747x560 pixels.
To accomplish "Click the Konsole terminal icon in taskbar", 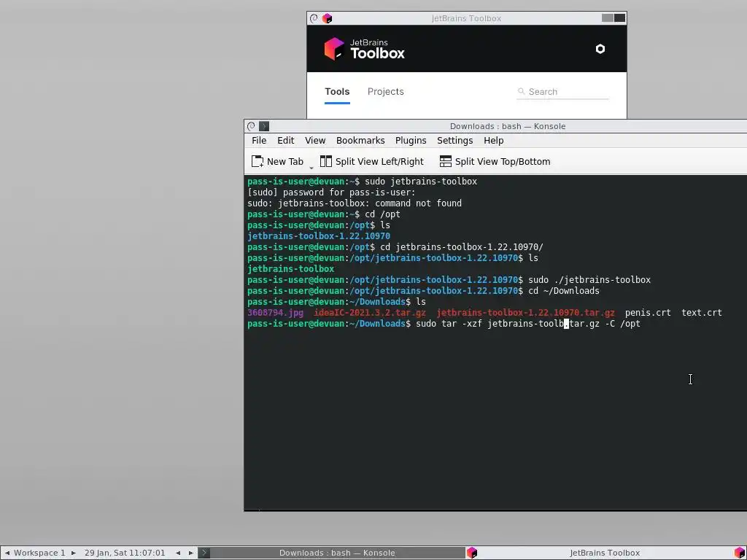I will pyautogui.click(x=204, y=553).
